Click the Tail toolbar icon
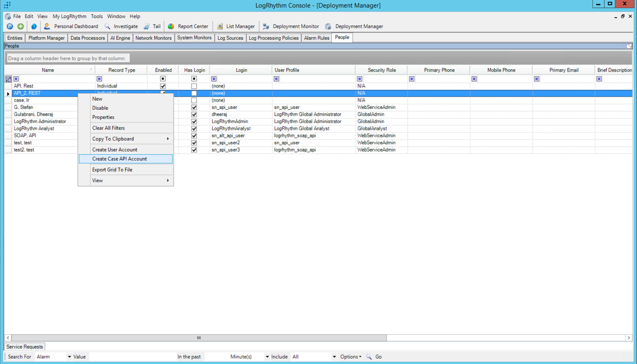 (147, 26)
